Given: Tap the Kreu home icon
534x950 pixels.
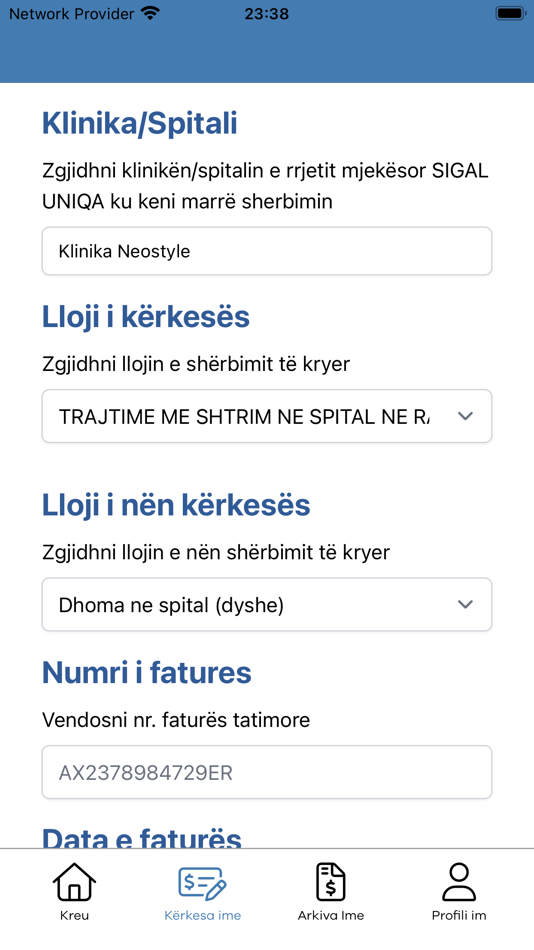Looking at the screenshot, I should pos(75,882).
